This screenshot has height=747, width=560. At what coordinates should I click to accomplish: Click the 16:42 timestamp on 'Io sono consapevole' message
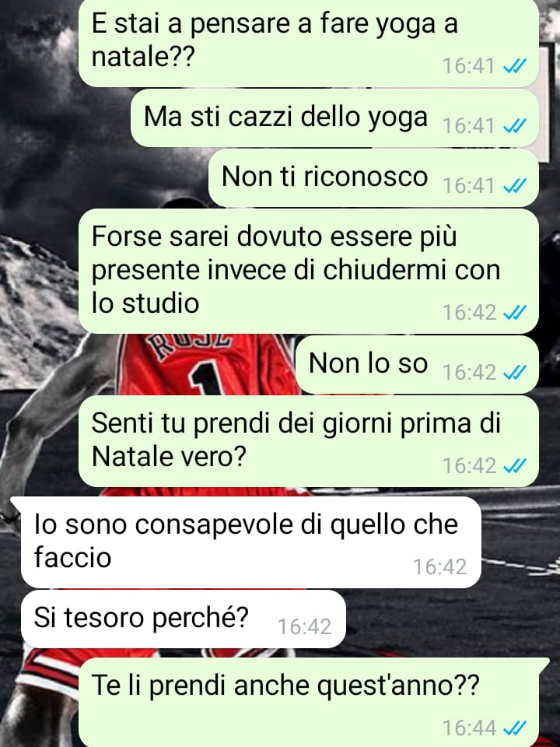439,567
